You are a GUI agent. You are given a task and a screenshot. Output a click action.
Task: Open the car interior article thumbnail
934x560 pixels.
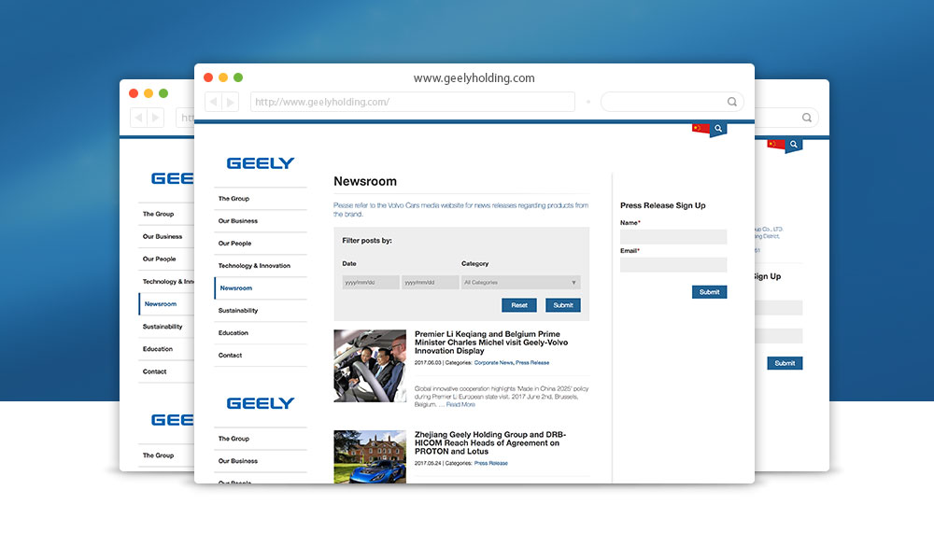coord(370,366)
